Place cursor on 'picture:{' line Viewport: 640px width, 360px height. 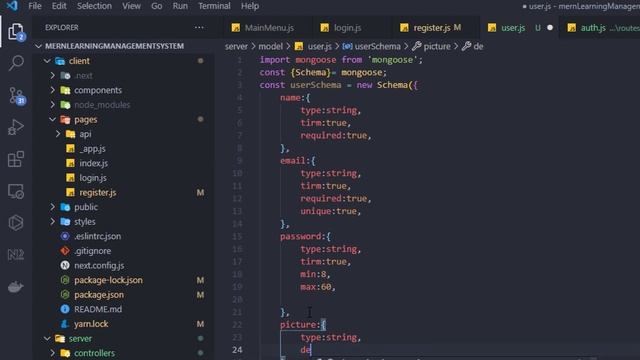pos(303,324)
